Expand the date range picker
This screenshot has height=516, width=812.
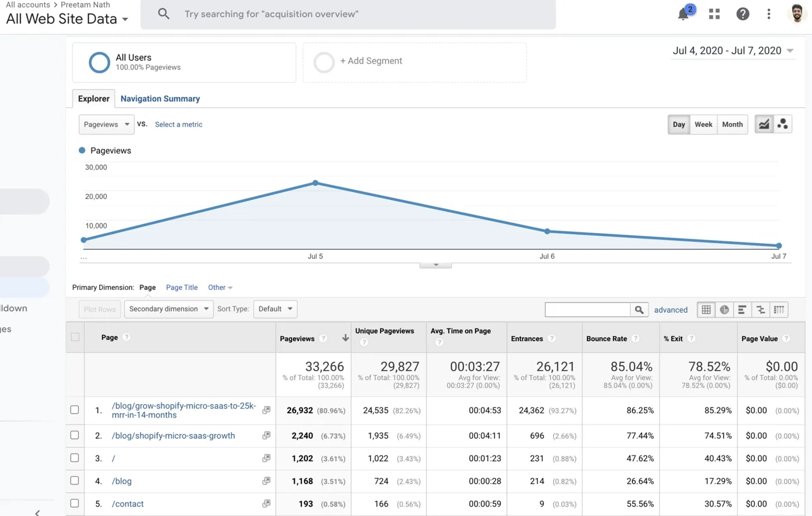732,51
